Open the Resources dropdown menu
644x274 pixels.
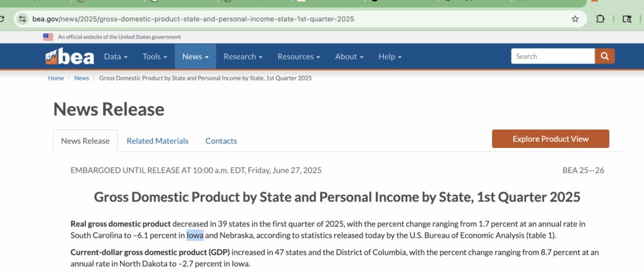tap(298, 57)
